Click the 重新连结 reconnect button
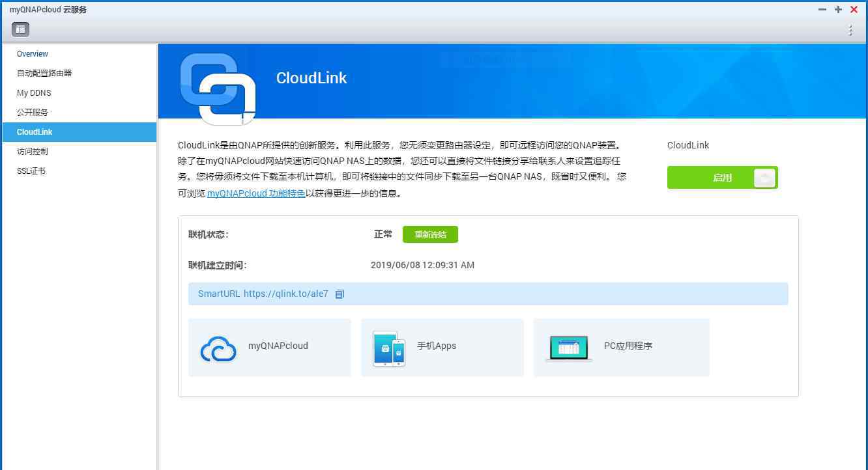 click(430, 234)
